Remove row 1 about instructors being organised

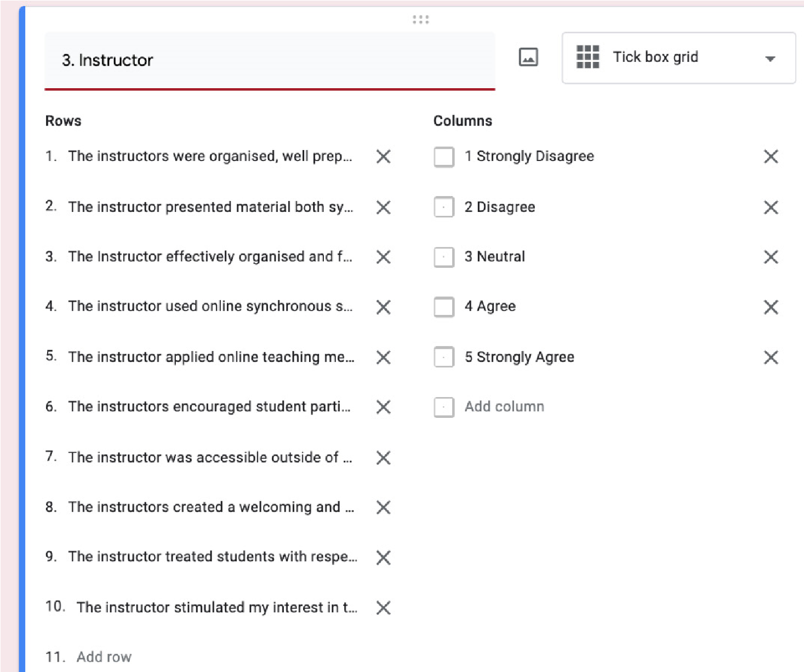[x=384, y=157]
